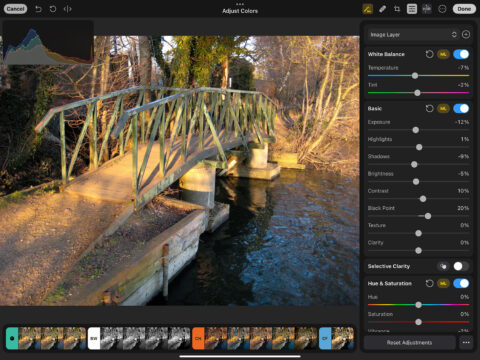This screenshot has width=480, height=360.
Task: Click the Highlights value 1%
Action: tap(465, 139)
